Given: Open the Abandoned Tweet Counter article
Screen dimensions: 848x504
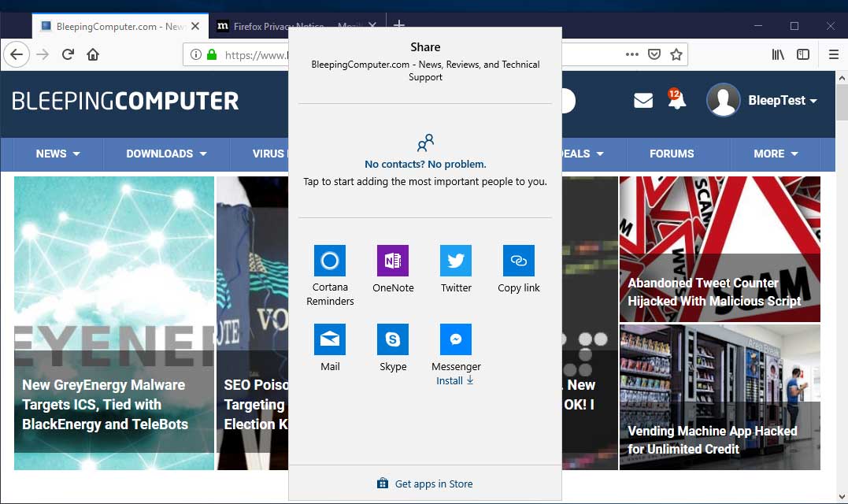Looking at the screenshot, I should click(720, 250).
